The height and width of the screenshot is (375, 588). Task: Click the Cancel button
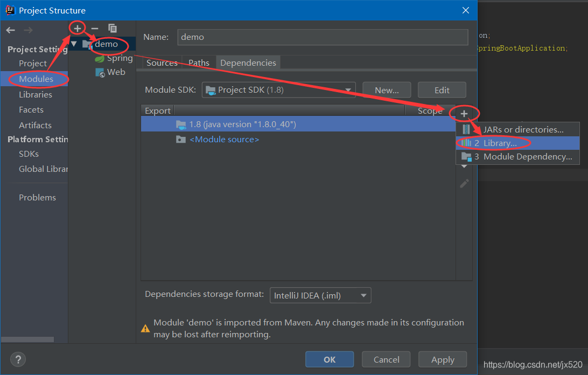tap(386, 359)
